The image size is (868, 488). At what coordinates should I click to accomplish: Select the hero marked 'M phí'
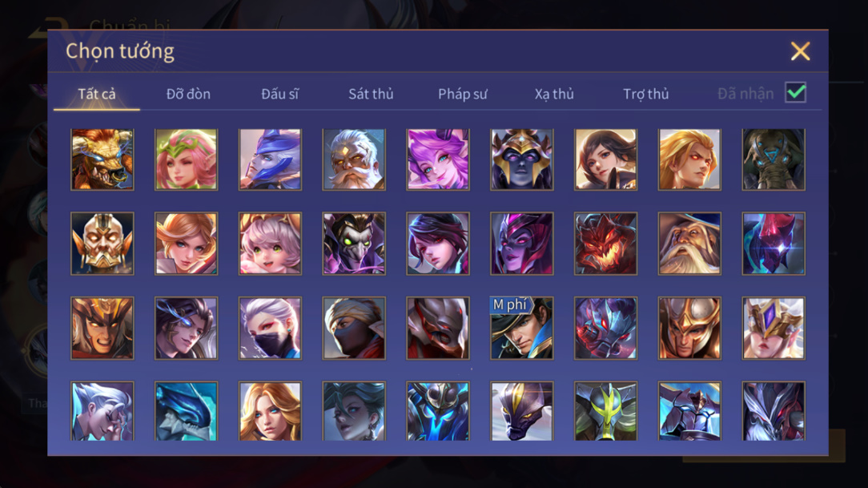[x=521, y=328]
